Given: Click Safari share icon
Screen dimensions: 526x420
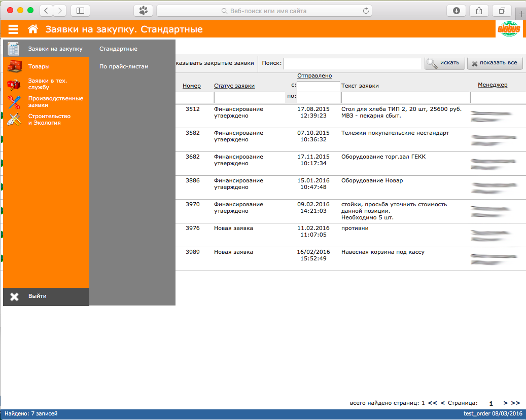Looking at the screenshot, I should [479, 11].
